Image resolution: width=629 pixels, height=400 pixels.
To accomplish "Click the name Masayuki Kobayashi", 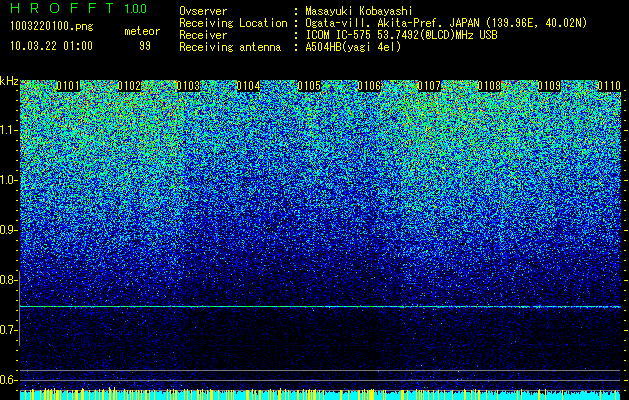I will [359, 11].
